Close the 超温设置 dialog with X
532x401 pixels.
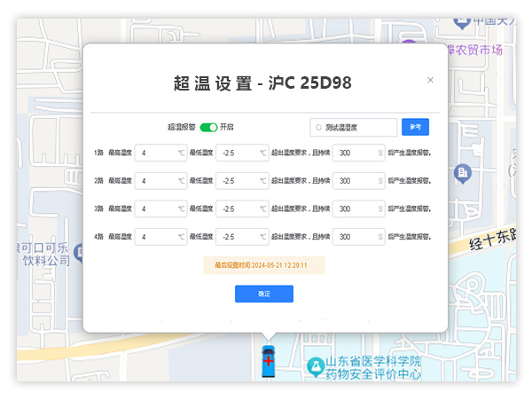[431, 80]
